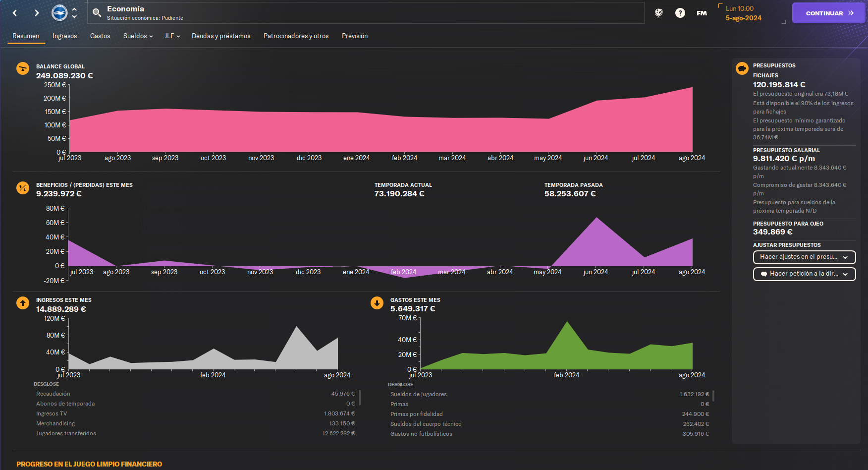
Task: Open the Previsión tab
Action: (355, 36)
